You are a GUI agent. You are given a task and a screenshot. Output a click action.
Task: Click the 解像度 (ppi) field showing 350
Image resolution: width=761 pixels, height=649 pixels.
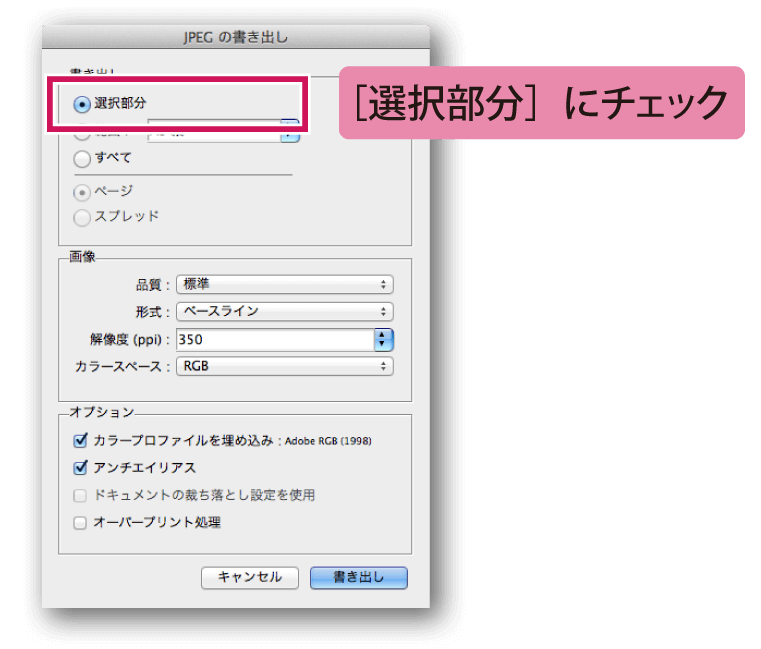(x=274, y=340)
